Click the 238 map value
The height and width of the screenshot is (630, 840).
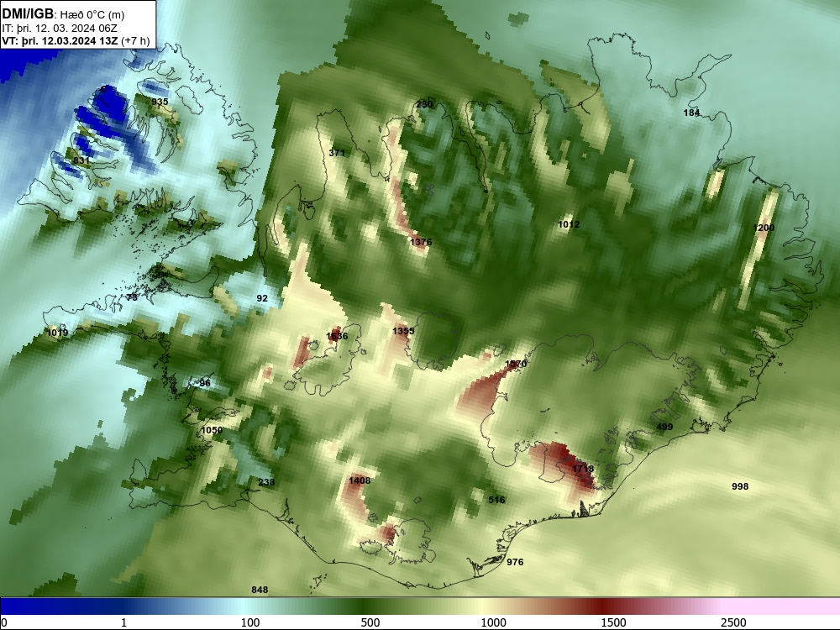266,482
